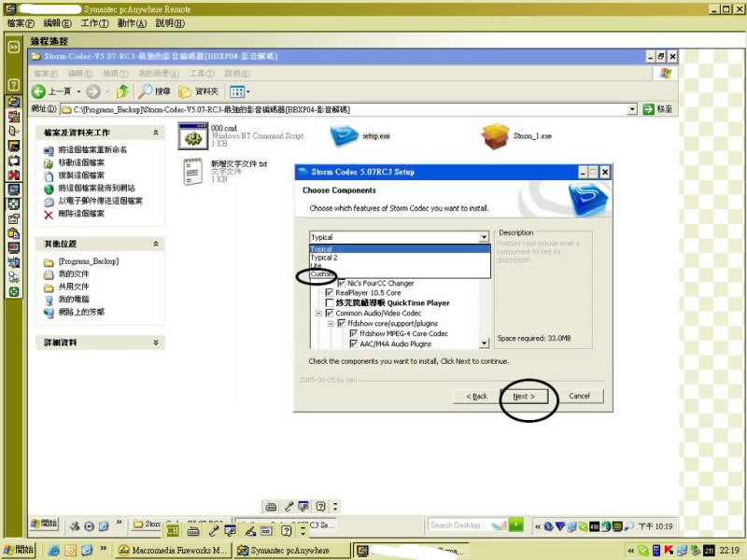
Task: Click < Back in Storm Codec Setup
Action: click(476, 396)
